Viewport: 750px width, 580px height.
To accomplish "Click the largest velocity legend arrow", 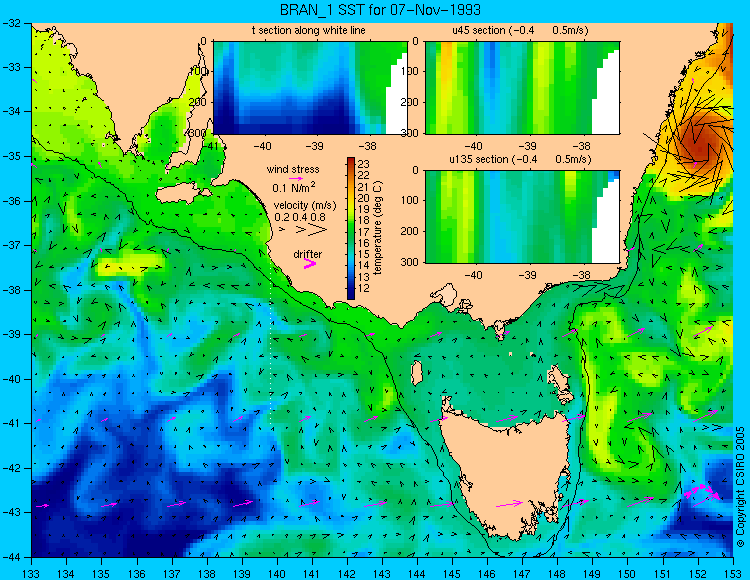I will (317, 230).
